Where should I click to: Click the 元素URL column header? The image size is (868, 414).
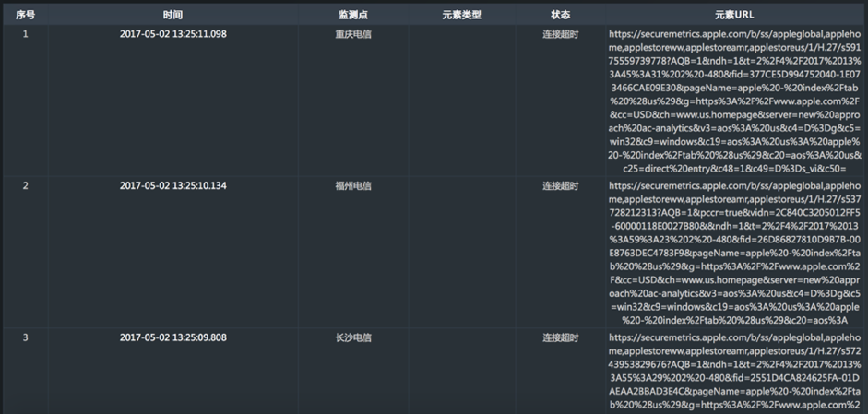click(734, 15)
